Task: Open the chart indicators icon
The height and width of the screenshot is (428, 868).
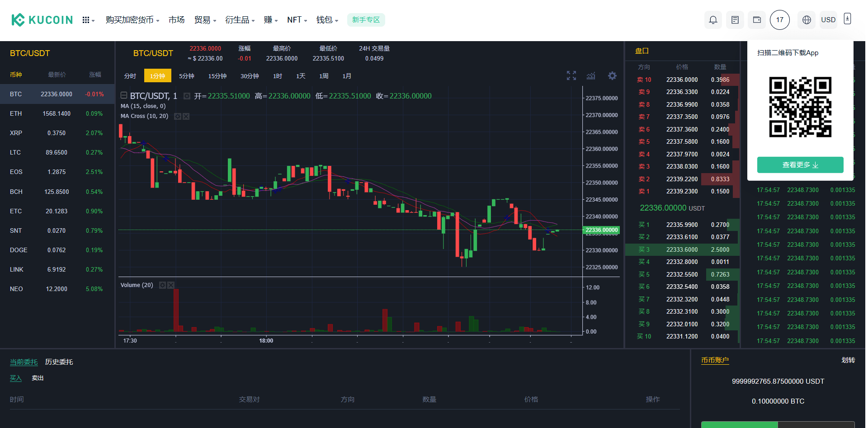Action: (591, 76)
